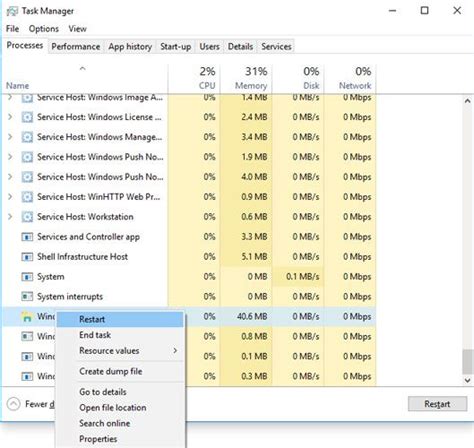Image resolution: width=474 pixels, height=448 pixels.
Task: Choose Restart in the context menu
Action: click(120, 319)
